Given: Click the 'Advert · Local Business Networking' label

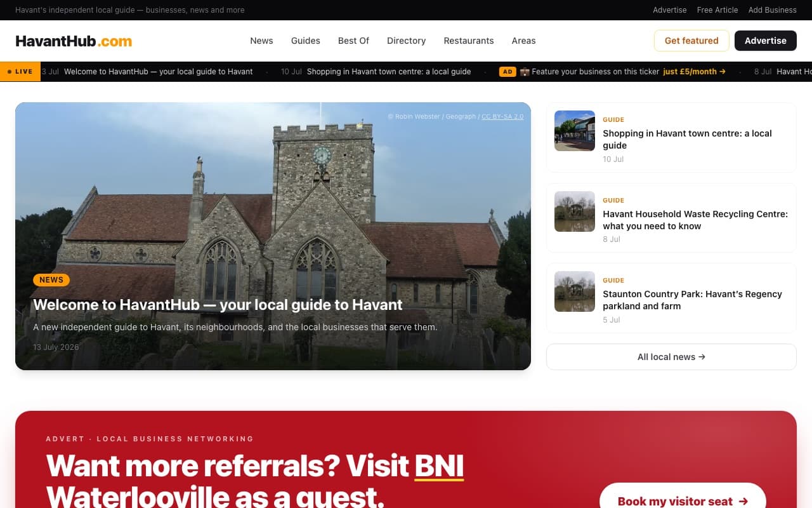Looking at the screenshot, I should point(150,439).
